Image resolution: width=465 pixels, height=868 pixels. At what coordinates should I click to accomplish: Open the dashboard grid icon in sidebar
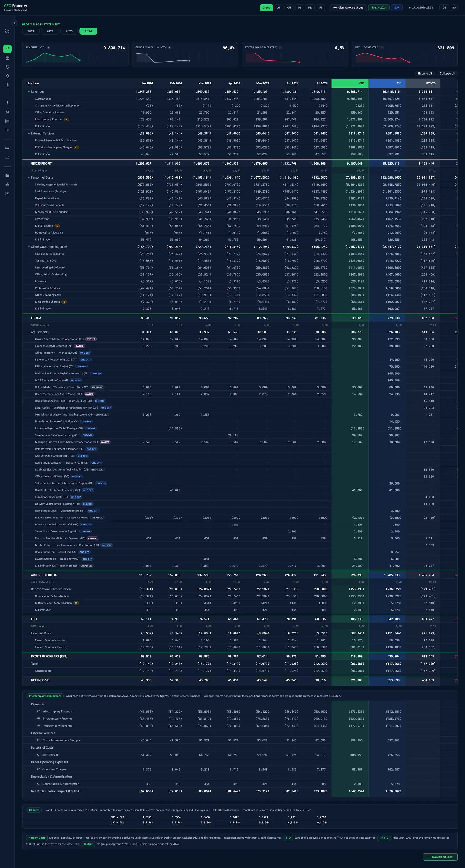[x=7, y=31]
